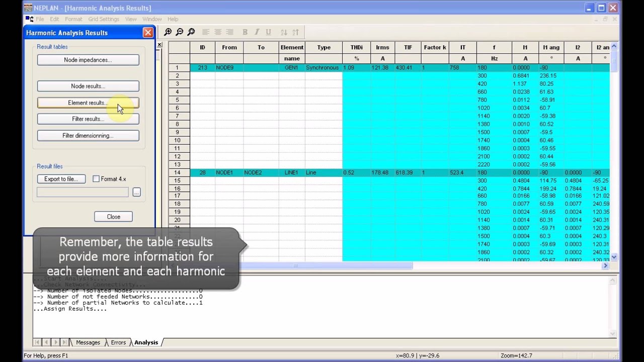Screen dimensions: 644x362
Task: Center-align text using toolbar icon
Action: [x=218, y=32]
